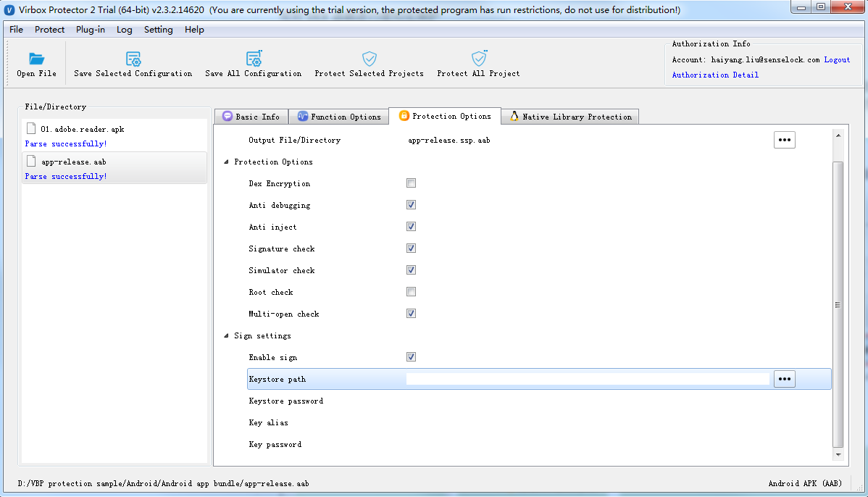Click the scrollbar down arrow
Screen dimensions: 868x497
838,455
